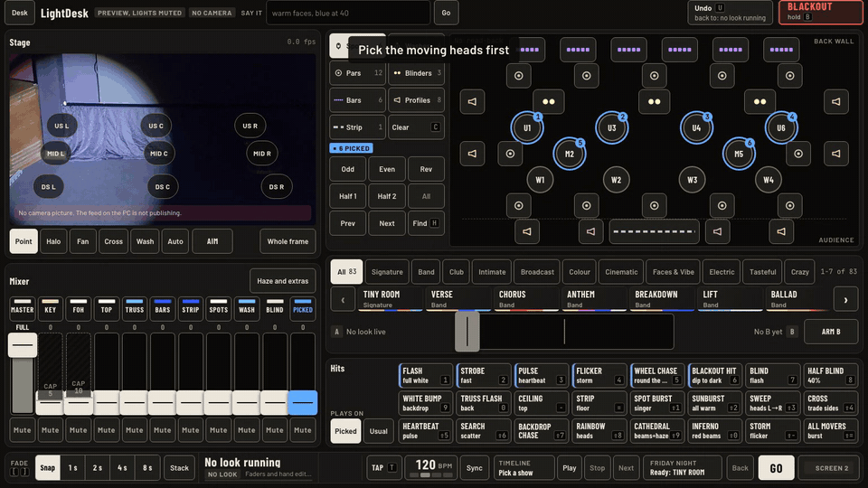Aim at stage position US C
Viewport: 868px width, 488px height.
pyautogui.click(x=156, y=126)
